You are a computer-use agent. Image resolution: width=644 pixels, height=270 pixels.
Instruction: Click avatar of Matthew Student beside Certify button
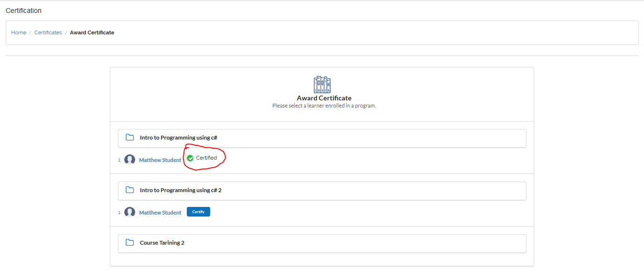129,212
